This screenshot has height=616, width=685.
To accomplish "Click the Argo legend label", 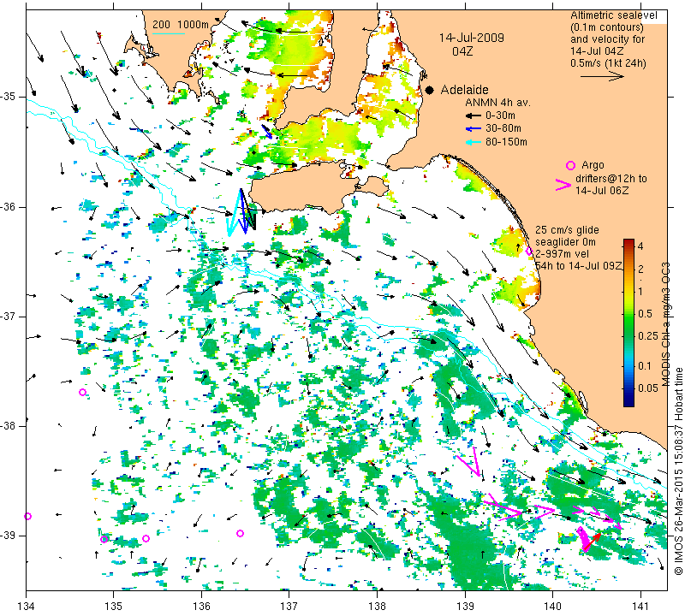I will [x=593, y=165].
